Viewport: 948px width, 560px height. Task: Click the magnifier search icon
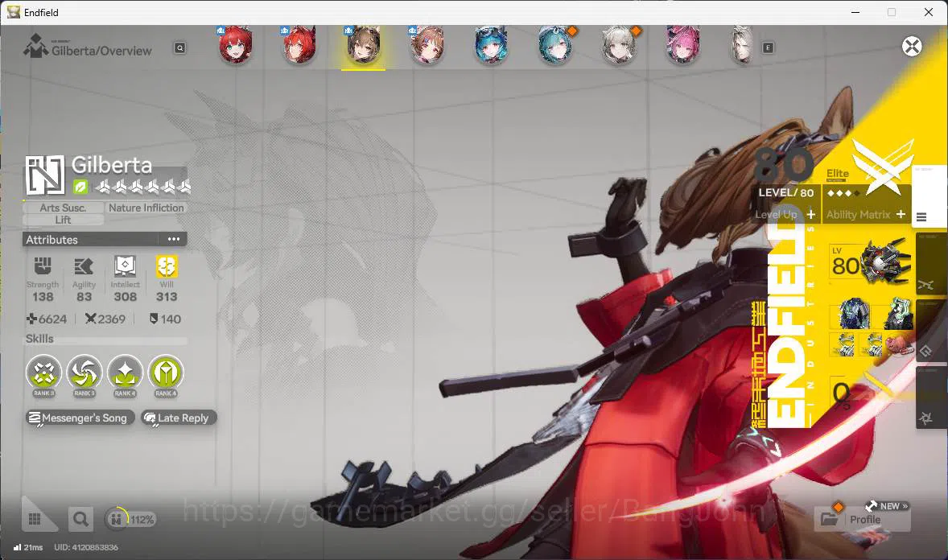pyautogui.click(x=80, y=519)
